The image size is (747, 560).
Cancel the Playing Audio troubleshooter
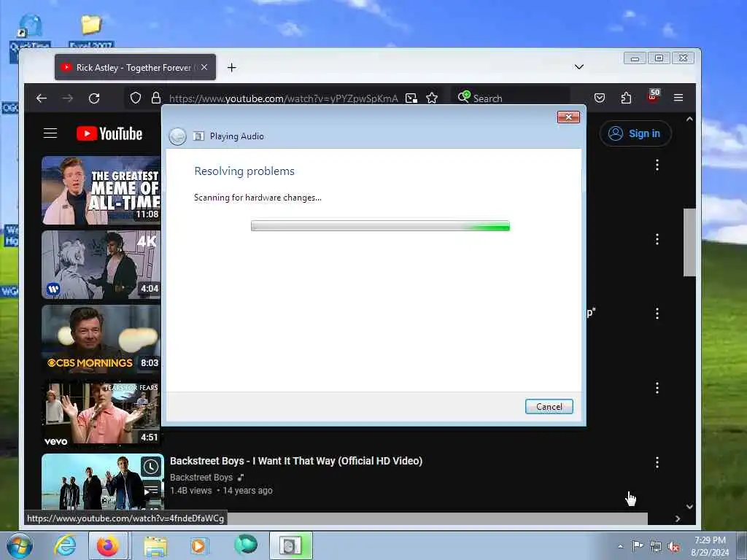[549, 407]
